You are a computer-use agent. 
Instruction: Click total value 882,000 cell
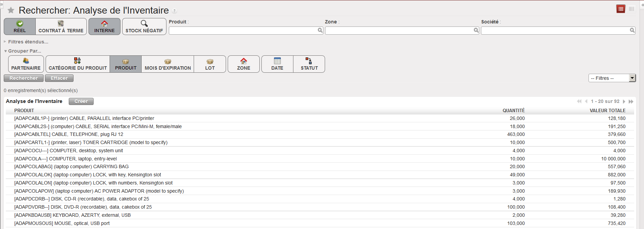(x=617, y=175)
